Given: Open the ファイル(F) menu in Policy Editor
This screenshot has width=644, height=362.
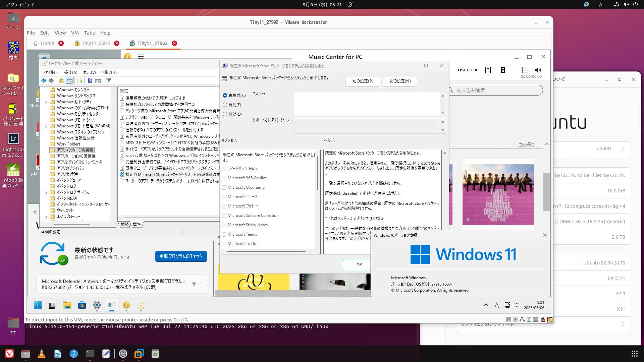Looking at the screenshot, I should (50, 72).
